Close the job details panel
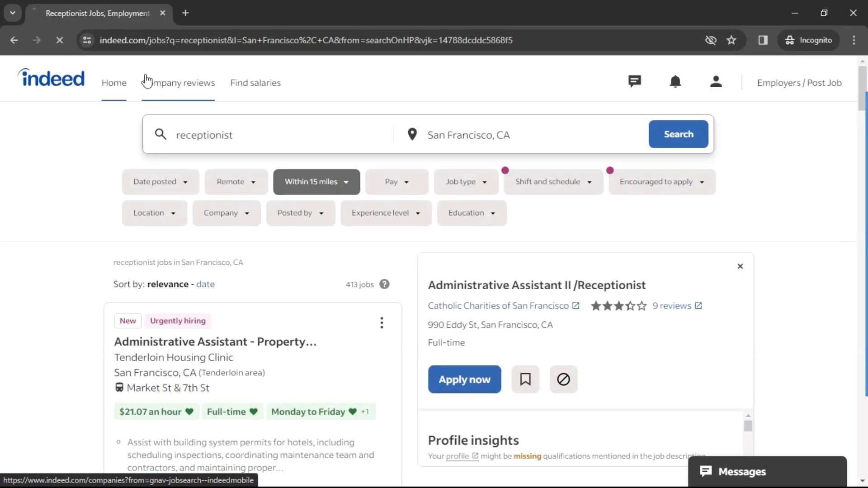 coord(740,266)
